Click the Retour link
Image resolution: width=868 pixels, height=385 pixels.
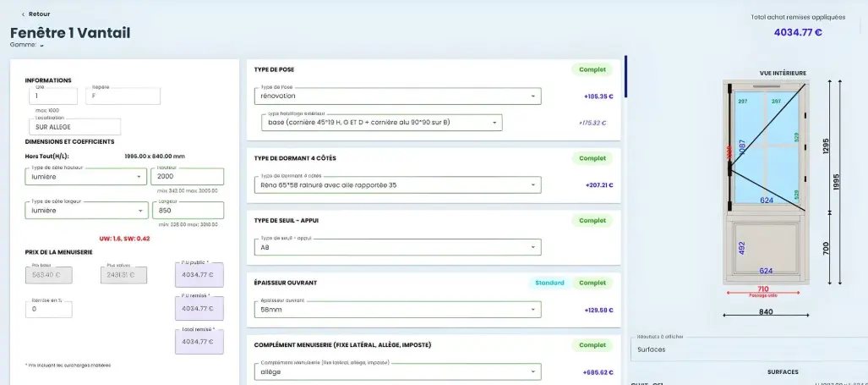click(39, 14)
